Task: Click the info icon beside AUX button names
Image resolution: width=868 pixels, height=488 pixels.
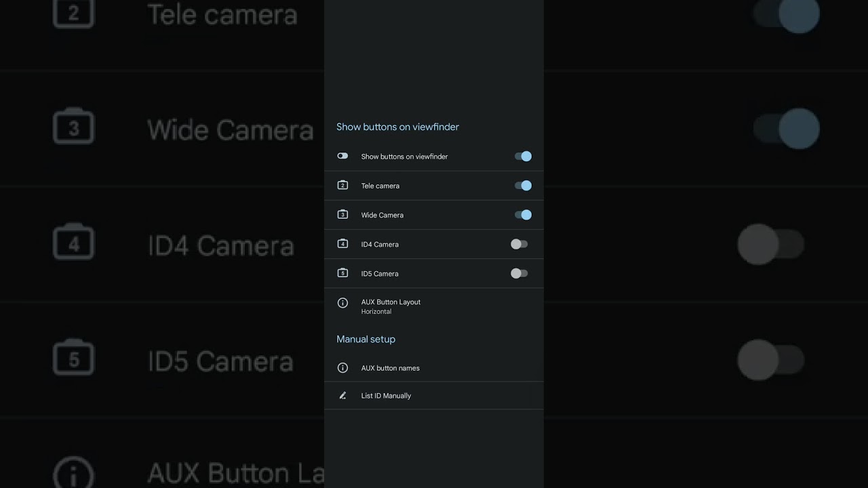Action: click(342, 368)
